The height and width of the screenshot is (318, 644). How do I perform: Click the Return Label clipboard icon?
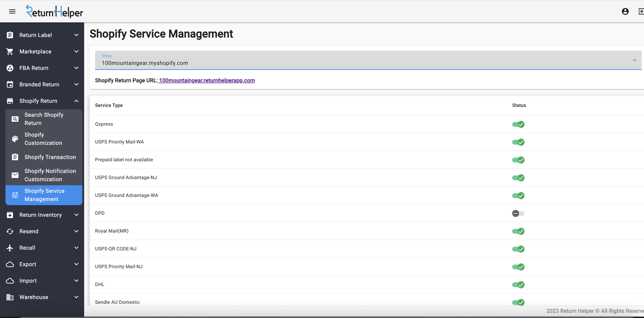[x=10, y=35]
